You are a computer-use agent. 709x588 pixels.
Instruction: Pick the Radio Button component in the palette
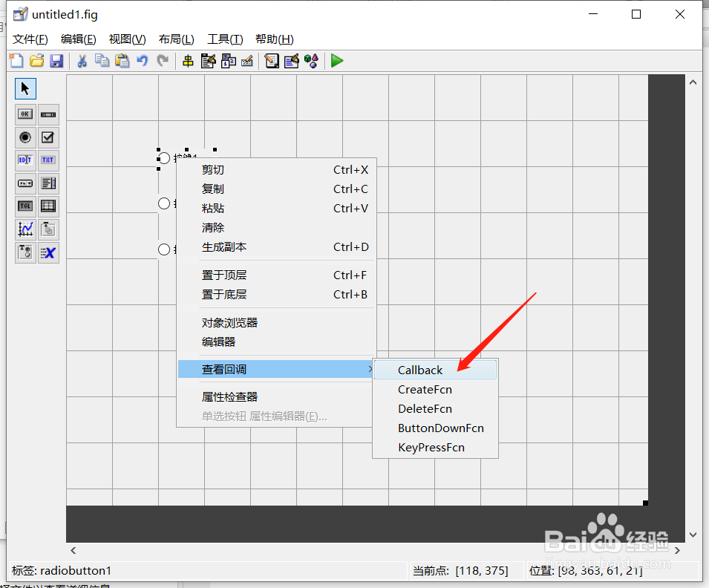pyautogui.click(x=25, y=137)
